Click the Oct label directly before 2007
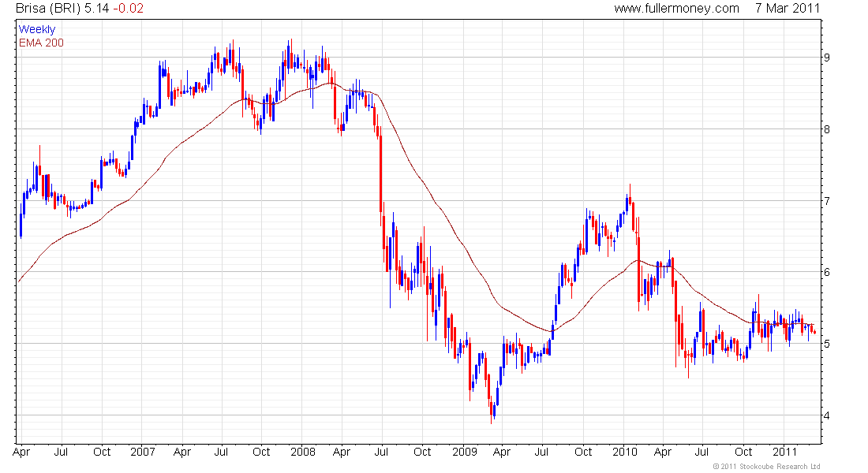Image resolution: width=868 pixels, height=473 pixels. [x=102, y=452]
